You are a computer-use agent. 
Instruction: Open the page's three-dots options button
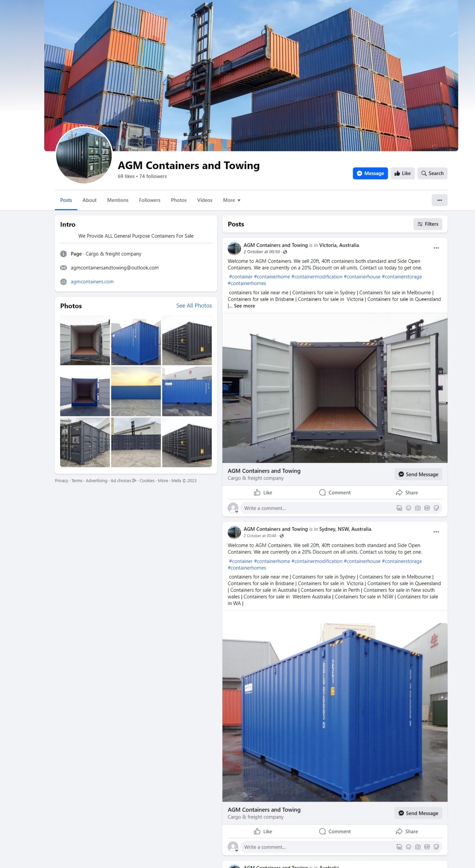coord(440,200)
